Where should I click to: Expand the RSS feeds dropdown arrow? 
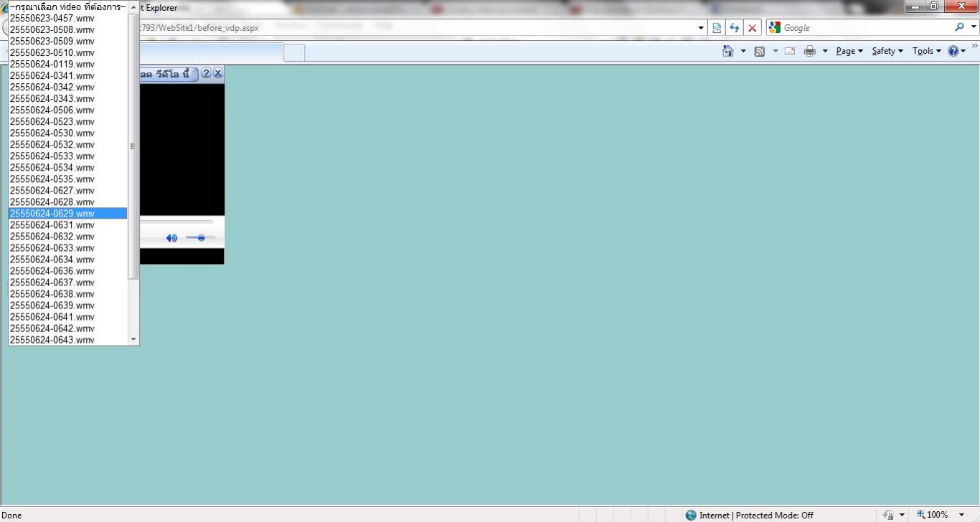(775, 51)
